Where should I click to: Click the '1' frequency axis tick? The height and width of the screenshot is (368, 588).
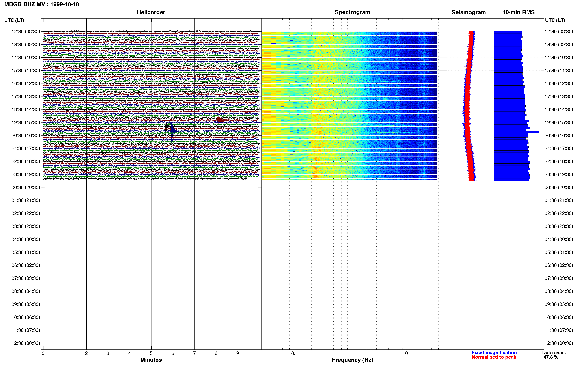pyautogui.click(x=350, y=353)
